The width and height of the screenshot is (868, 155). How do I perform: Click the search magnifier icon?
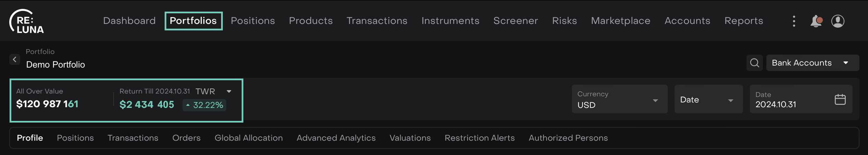(x=754, y=63)
